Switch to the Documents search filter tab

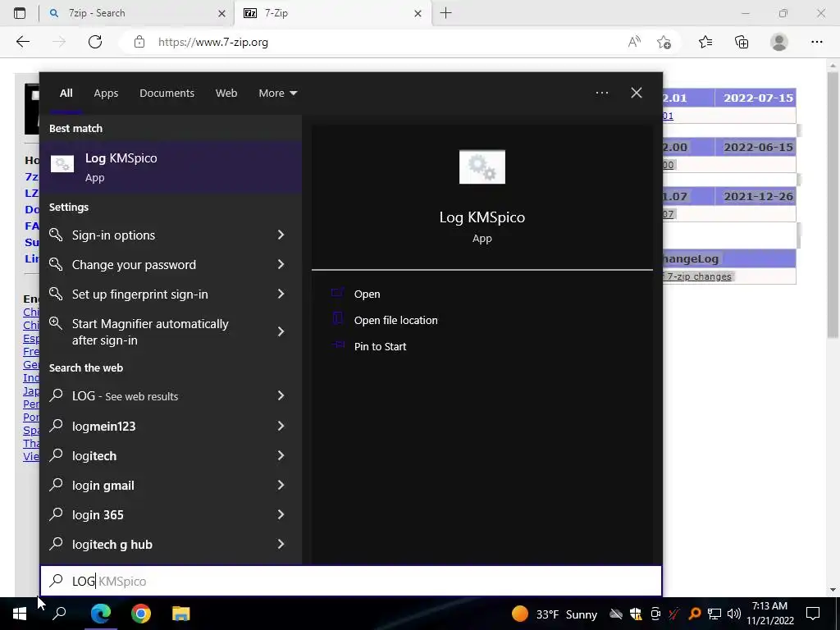pos(167,94)
